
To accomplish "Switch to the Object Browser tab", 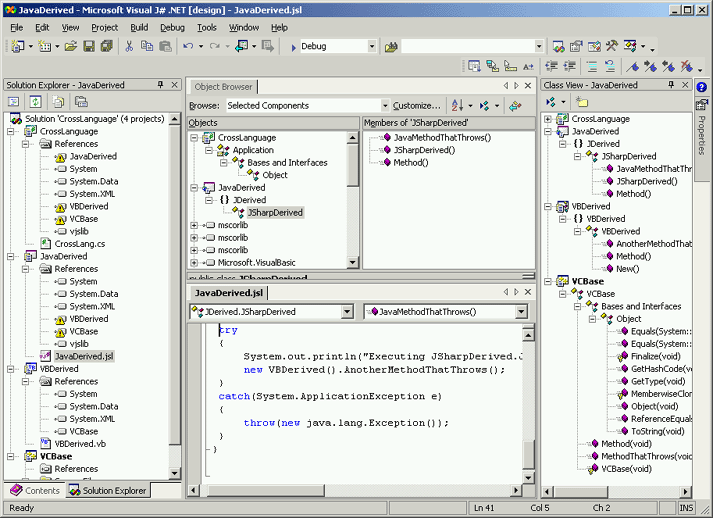I will pyautogui.click(x=223, y=86).
